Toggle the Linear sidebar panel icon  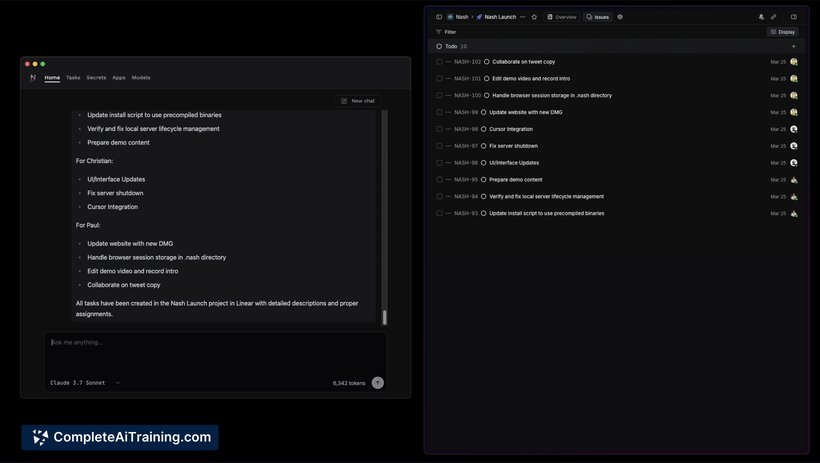tap(439, 17)
